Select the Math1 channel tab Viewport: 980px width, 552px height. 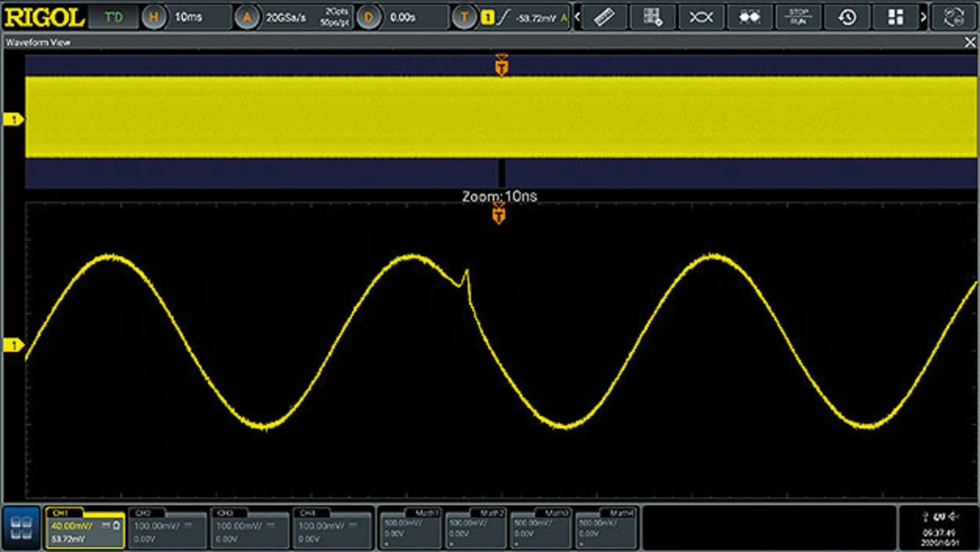tap(411, 527)
